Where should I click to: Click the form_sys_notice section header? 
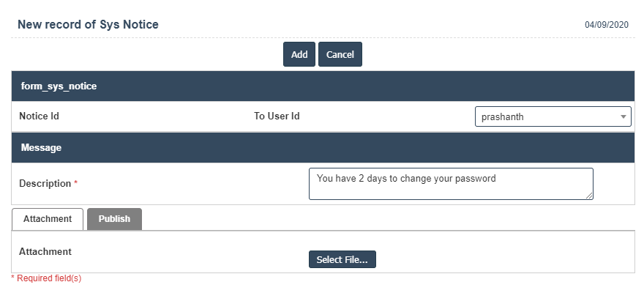59,86
